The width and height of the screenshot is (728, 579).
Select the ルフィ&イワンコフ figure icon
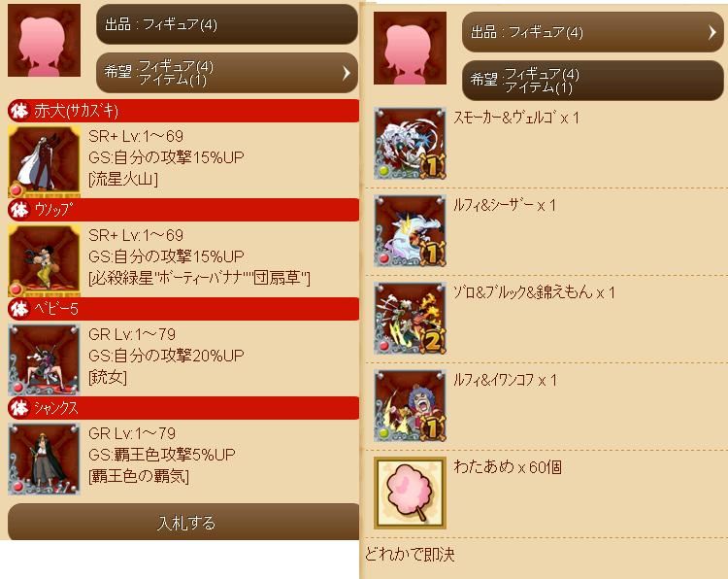(x=410, y=406)
